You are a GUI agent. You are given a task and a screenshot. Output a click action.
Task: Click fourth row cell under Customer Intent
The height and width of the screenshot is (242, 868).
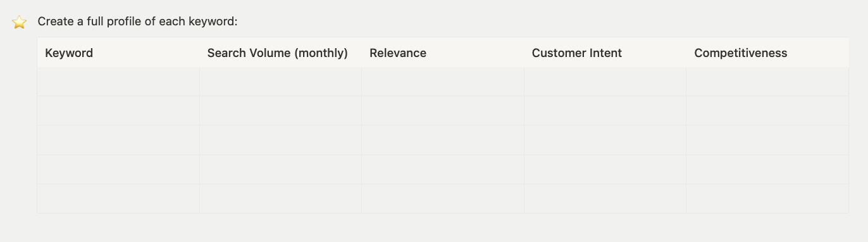[x=605, y=170]
